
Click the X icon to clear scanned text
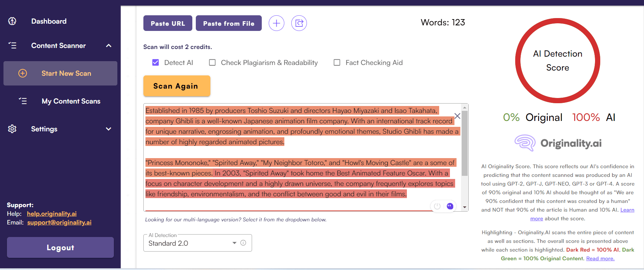pos(457,116)
